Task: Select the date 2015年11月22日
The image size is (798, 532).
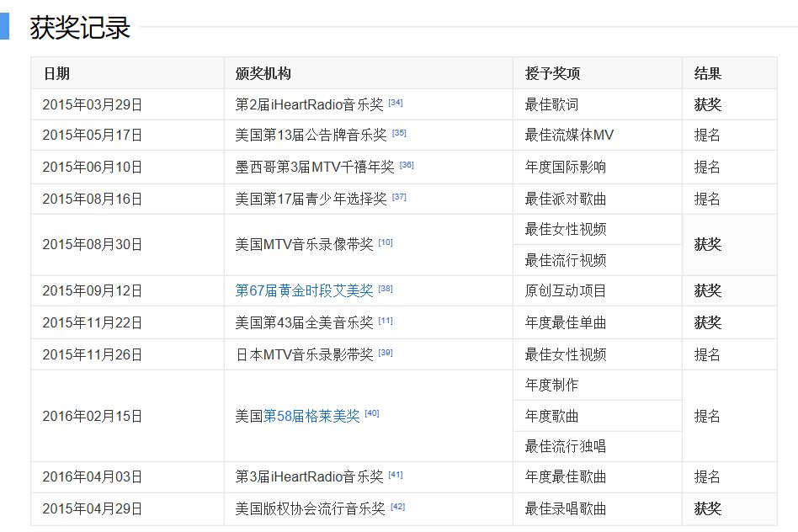Action: [92, 322]
